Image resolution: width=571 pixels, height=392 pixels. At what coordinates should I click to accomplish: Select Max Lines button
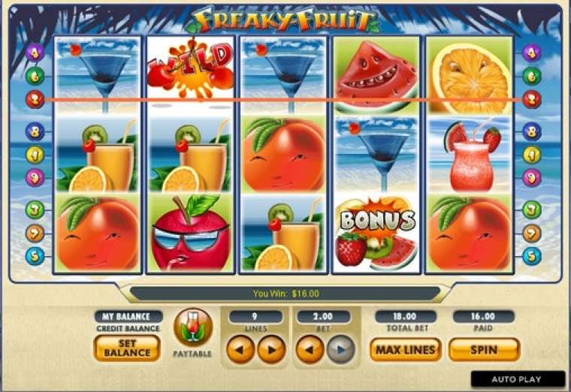405,349
